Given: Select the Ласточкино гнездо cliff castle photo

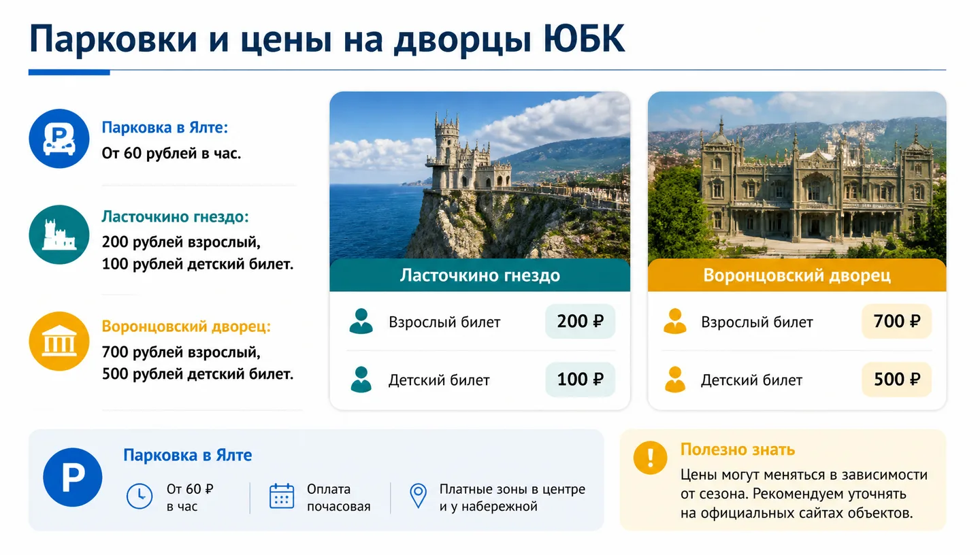Looking at the screenshot, I should [x=480, y=175].
